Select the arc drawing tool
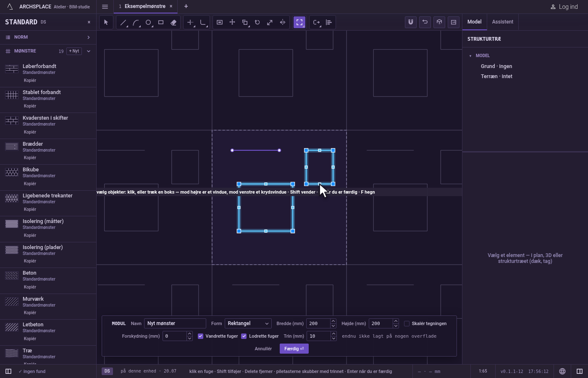 pos(136,22)
